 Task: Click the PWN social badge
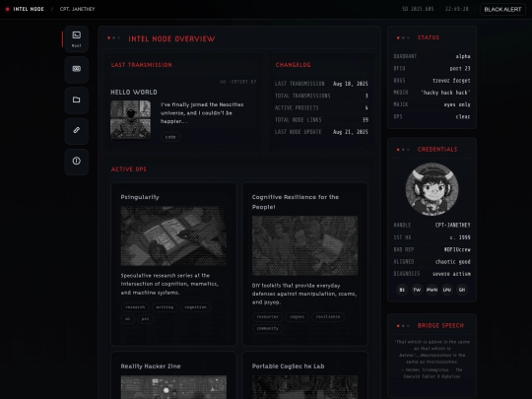432,290
